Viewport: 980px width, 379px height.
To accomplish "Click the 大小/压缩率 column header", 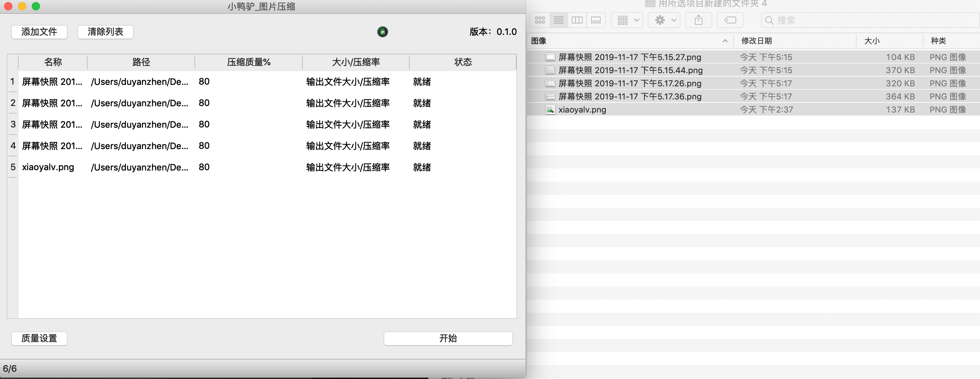I will pyautogui.click(x=356, y=62).
